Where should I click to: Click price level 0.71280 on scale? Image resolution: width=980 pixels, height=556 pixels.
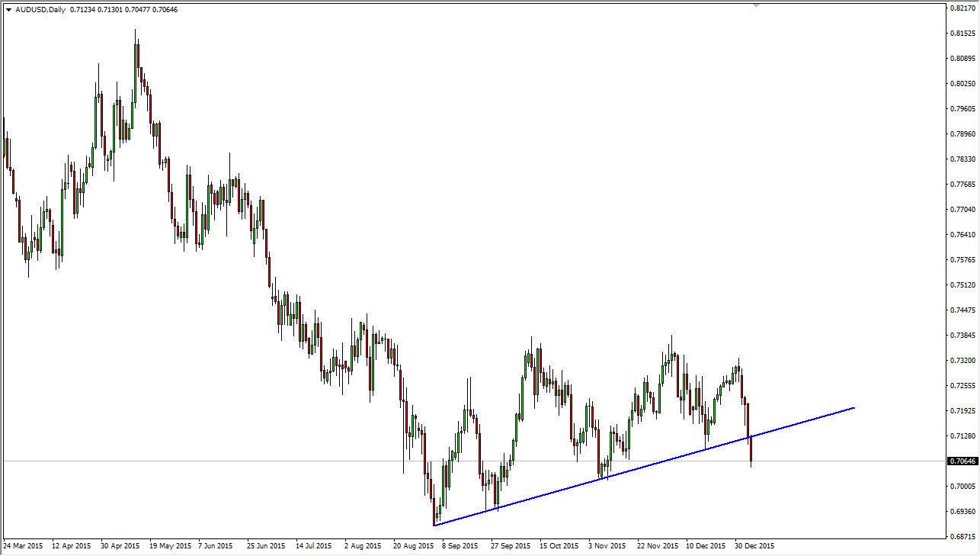963,436
